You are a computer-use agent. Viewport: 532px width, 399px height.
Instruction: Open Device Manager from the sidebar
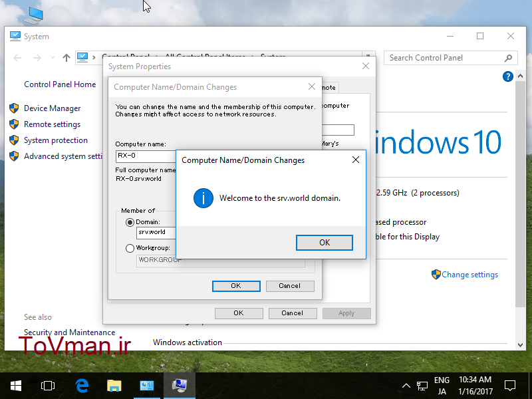click(x=53, y=108)
